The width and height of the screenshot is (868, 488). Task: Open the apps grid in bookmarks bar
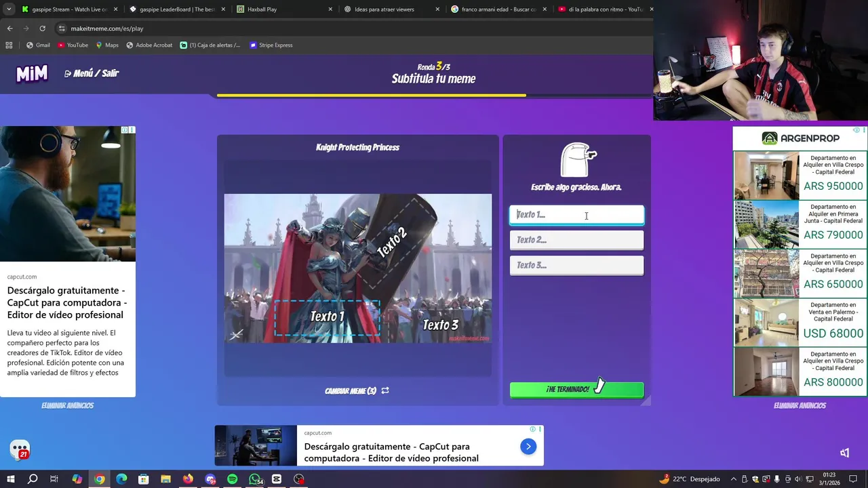coord(9,45)
